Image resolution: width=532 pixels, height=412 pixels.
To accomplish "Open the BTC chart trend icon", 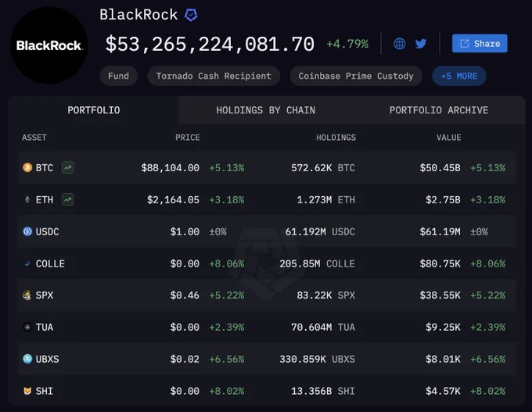I will coord(68,167).
